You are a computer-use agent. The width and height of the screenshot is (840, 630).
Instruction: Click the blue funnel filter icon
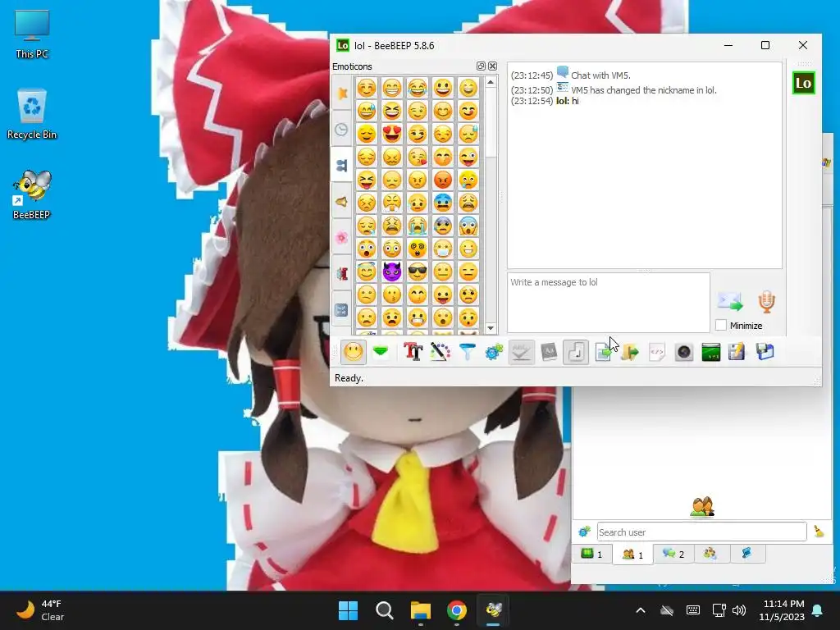[x=467, y=352]
